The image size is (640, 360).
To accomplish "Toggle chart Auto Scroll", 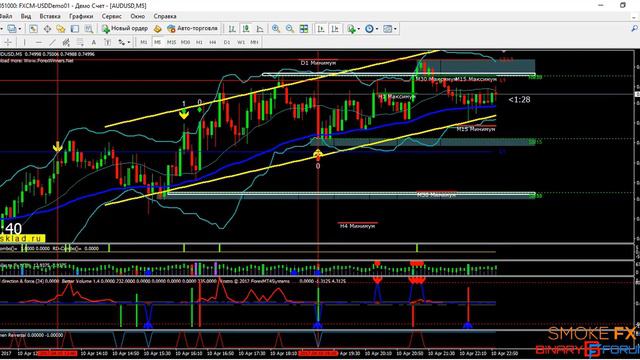I will (x=321, y=29).
